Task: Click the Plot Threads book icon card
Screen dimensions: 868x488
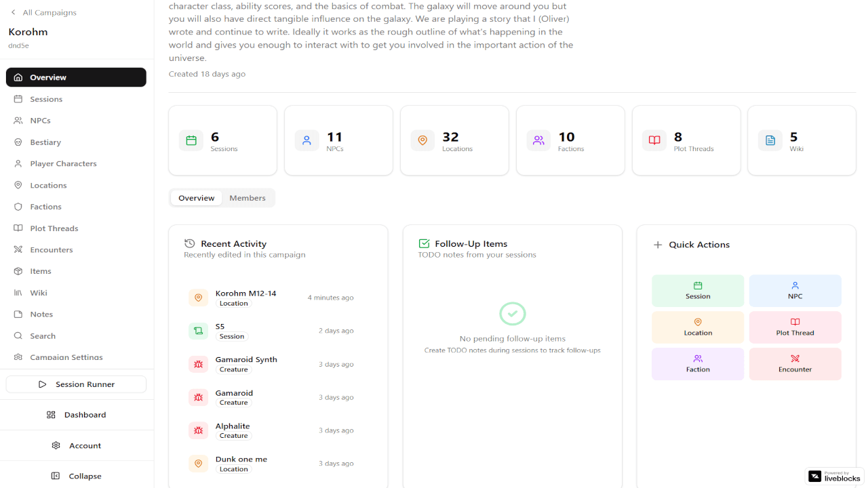Action: coord(654,140)
